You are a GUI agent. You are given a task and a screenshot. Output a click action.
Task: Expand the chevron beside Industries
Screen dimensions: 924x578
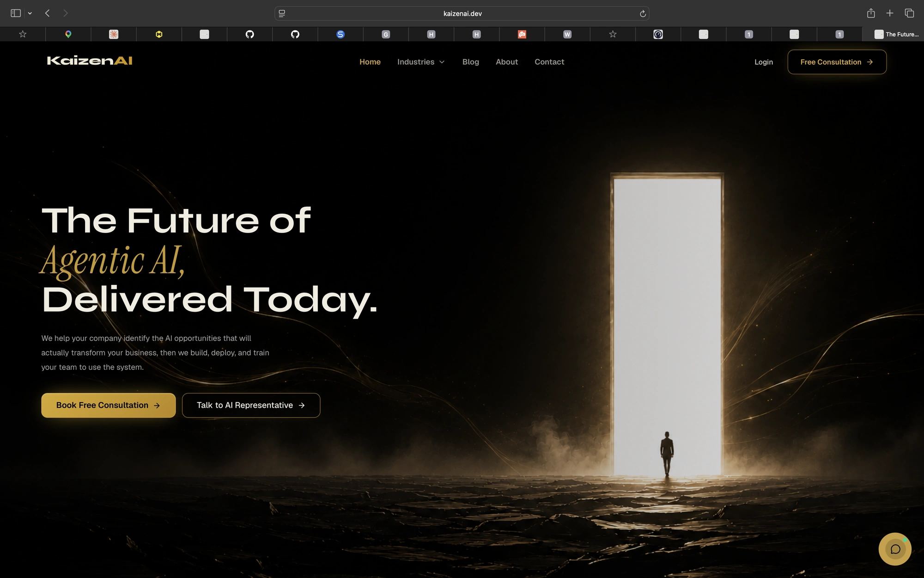(442, 62)
